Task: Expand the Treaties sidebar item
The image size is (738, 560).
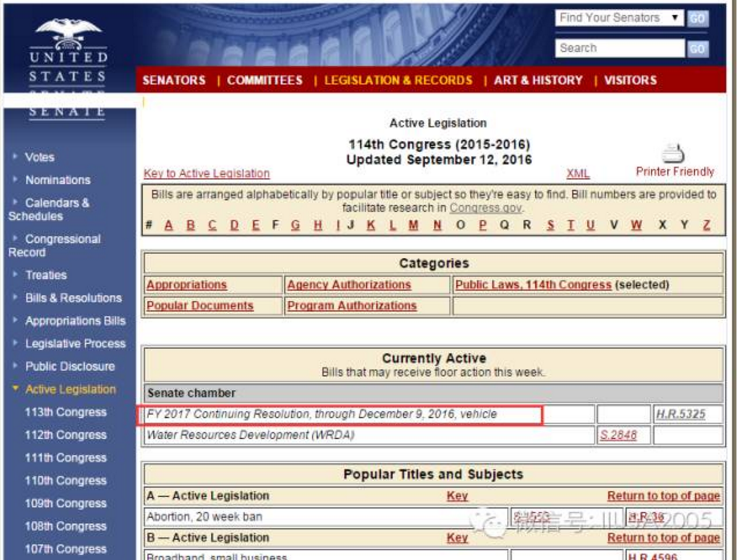Action: [46, 275]
